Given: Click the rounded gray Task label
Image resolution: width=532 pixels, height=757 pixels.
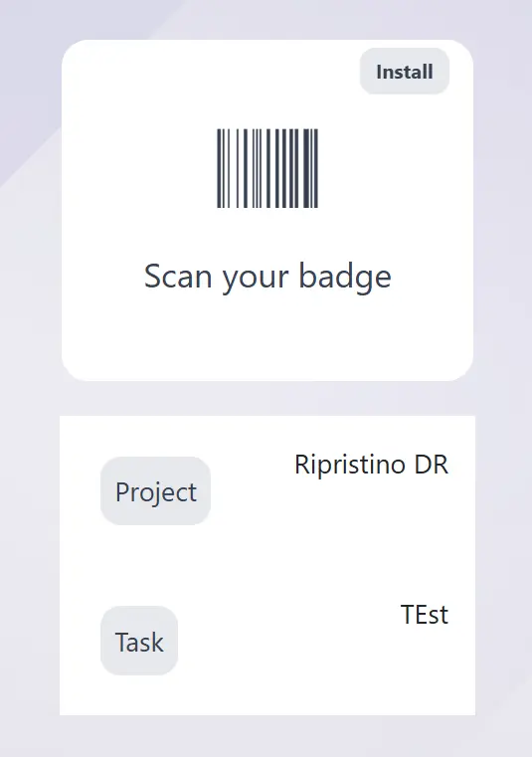Looking at the screenshot, I should click(x=139, y=641).
